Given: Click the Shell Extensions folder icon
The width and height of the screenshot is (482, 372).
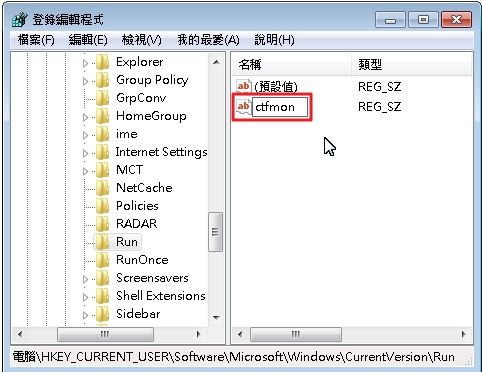Looking at the screenshot, I should 102,296.
